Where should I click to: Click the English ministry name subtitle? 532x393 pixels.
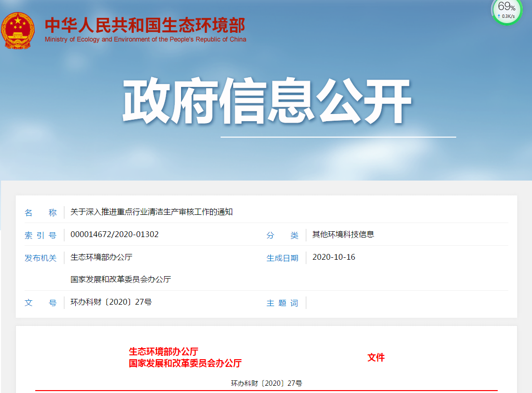coord(146,40)
